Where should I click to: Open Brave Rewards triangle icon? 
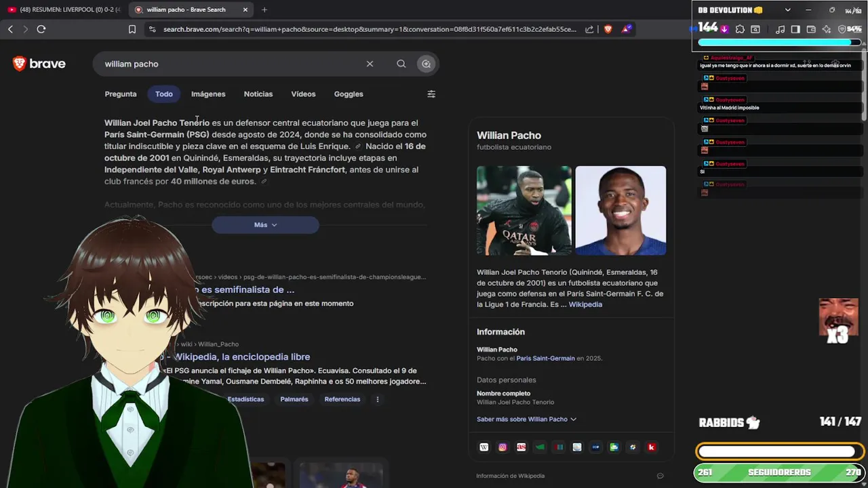pyautogui.click(x=627, y=29)
